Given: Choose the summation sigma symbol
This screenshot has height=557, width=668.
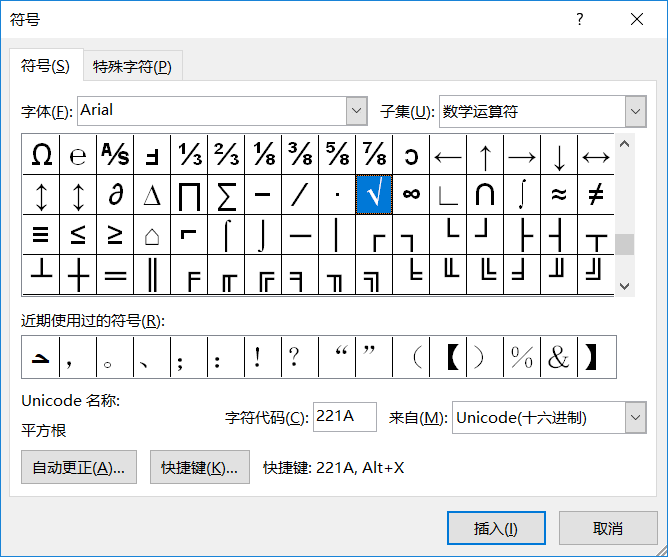Looking at the screenshot, I should click(226, 194).
